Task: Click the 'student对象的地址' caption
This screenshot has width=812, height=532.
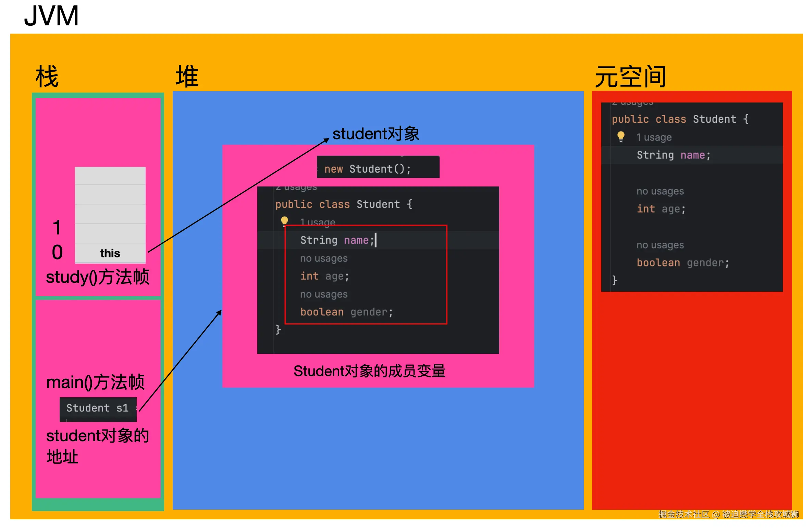Action: [x=98, y=446]
